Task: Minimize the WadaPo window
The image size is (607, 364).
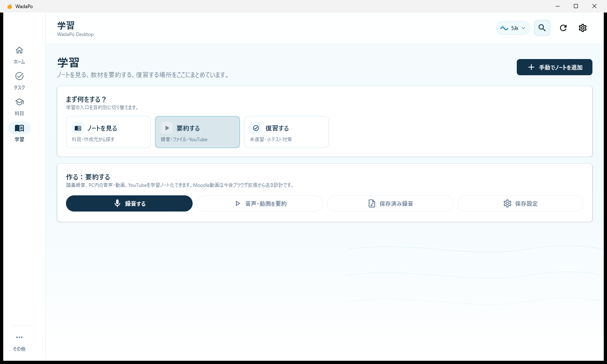Action: coord(558,6)
